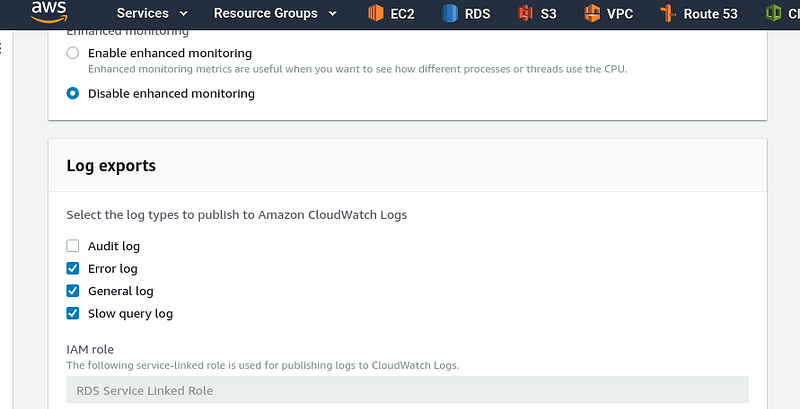Open the VPC service shortcut icon
Image resolution: width=800 pixels, height=409 pixels.
click(592, 13)
